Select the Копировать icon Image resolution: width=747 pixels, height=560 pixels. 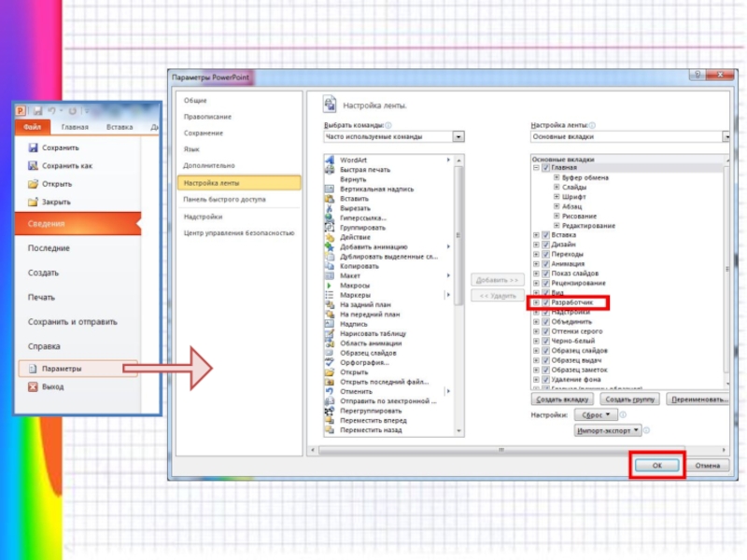(330, 266)
